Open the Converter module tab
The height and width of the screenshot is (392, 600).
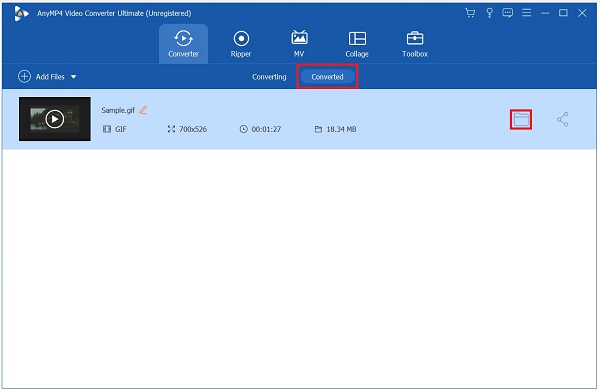pyautogui.click(x=183, y=44)
